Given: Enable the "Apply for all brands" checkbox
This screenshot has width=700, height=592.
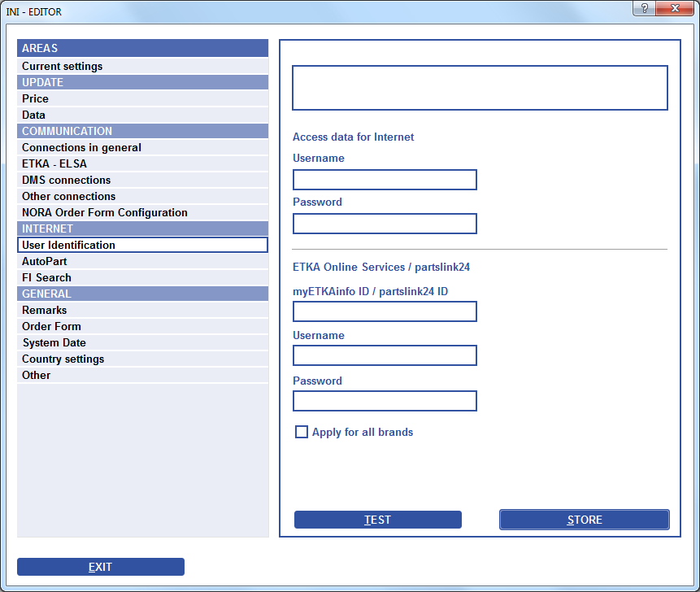Looking at the screenshot, I should click(x=302, y=432).
